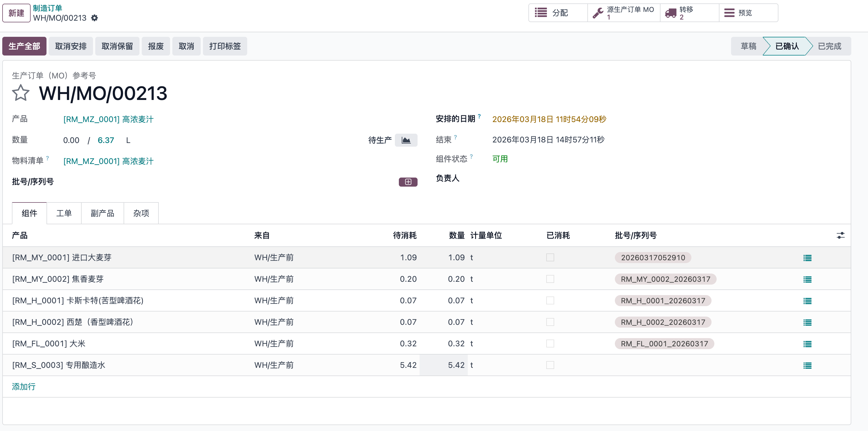Click the 取消 button
Image resolution: width=868 pixels, height=431 pixels.
[x=186, y=46]
